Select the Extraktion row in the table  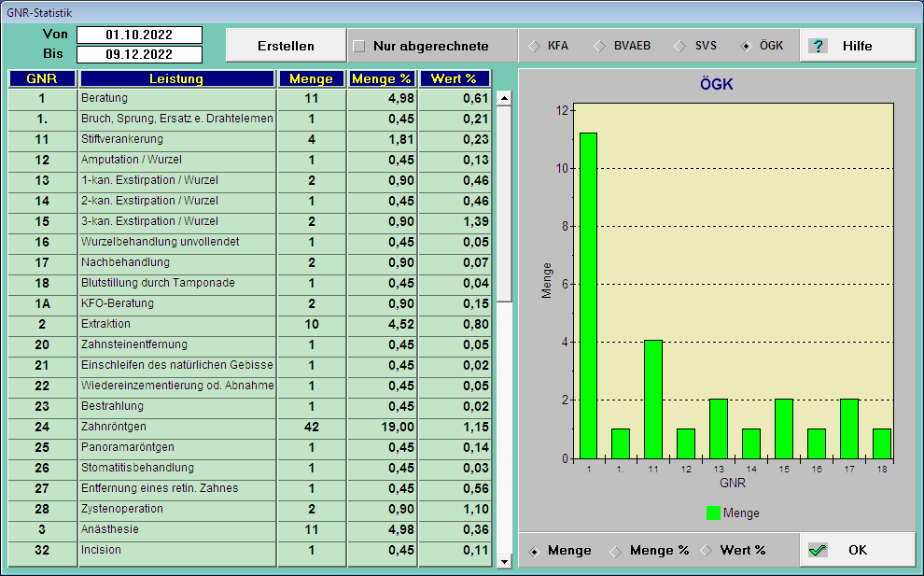(x=140, y=324)
